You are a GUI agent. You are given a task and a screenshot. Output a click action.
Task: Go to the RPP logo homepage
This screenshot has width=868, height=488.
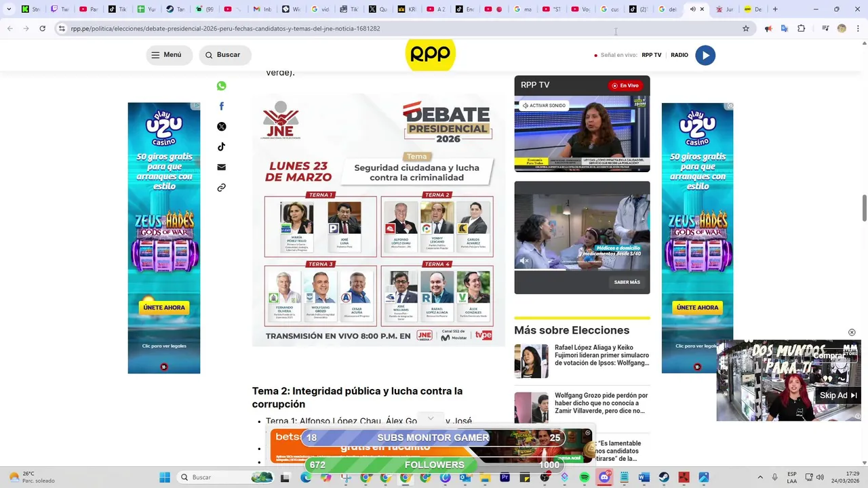[x=430, y=55]
